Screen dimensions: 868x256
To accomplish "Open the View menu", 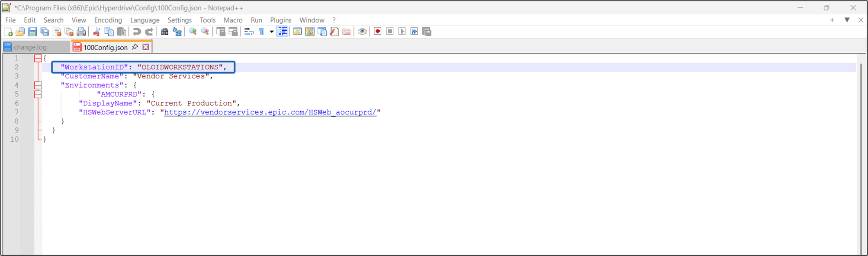I will click(79, 20).
